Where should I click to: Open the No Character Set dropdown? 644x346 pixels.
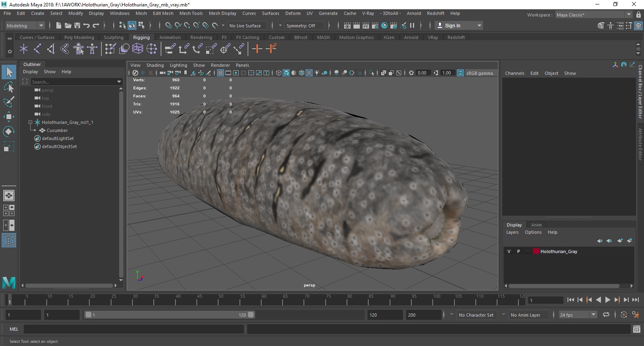pyautogui.click(x=476, y=315)
